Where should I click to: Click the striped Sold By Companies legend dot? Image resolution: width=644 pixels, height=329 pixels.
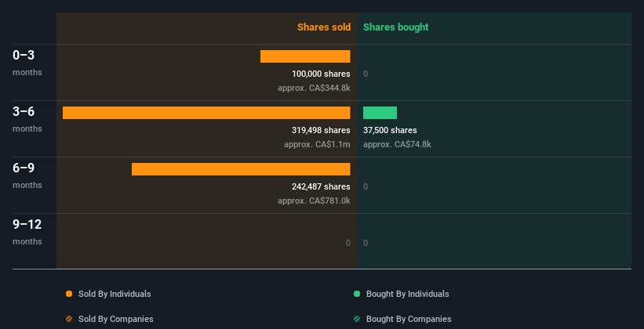(x=69, y=319)
